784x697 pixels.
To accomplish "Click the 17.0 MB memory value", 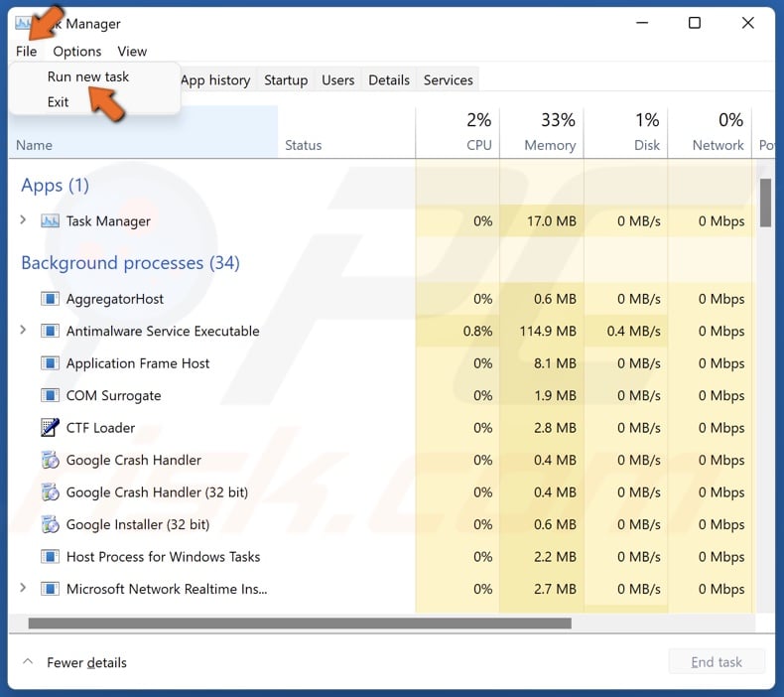I will pos(552,220).
